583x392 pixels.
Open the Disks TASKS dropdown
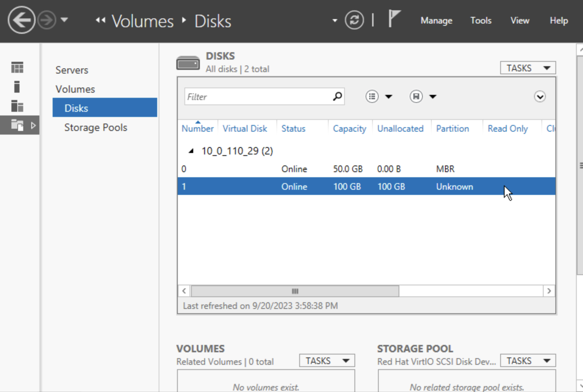tap(527, 68)
